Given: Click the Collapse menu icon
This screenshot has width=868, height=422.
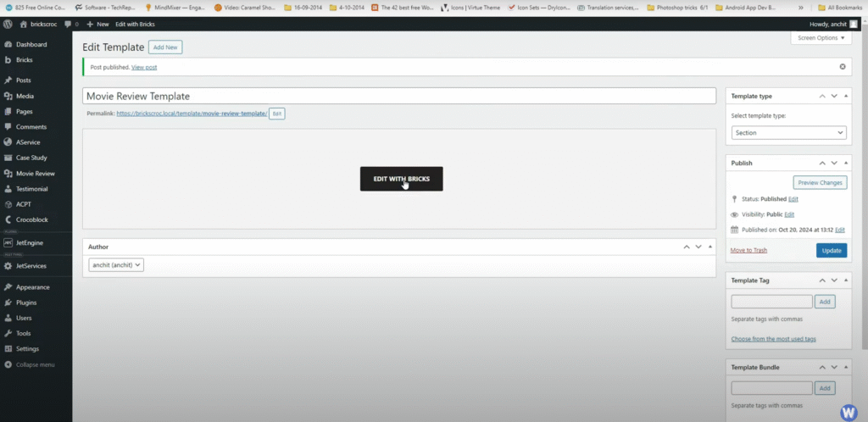Looking at the screenshot, I should pyautogui.click(x=8, y=364).
